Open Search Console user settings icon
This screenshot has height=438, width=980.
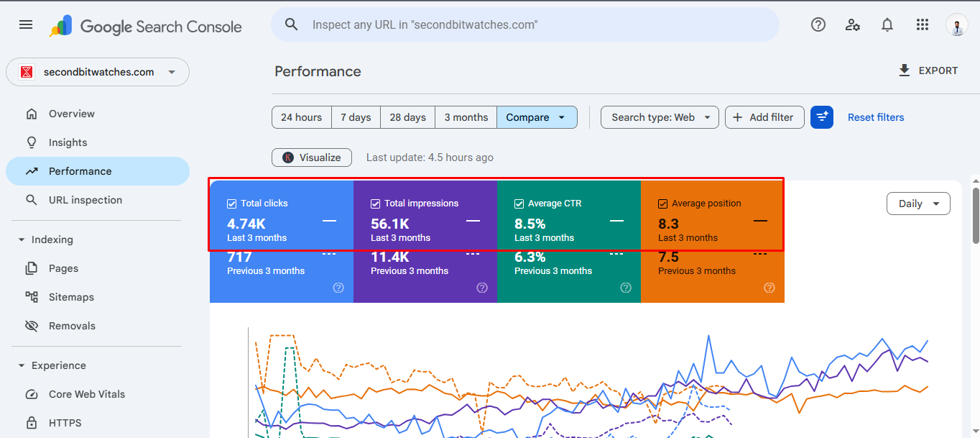(853, 24)
